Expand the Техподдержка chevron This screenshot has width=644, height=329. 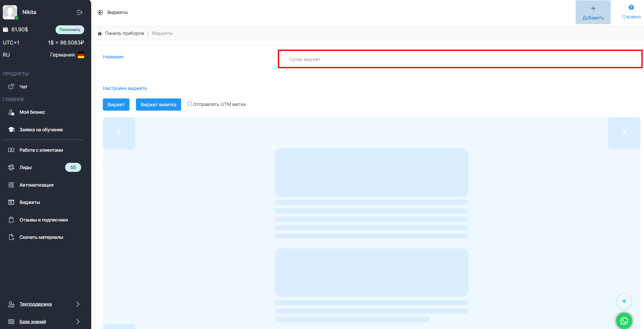click(78, 304)
